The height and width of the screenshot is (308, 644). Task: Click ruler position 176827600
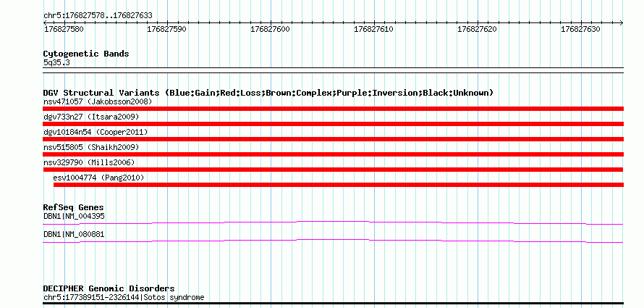(x=270, y=29)
